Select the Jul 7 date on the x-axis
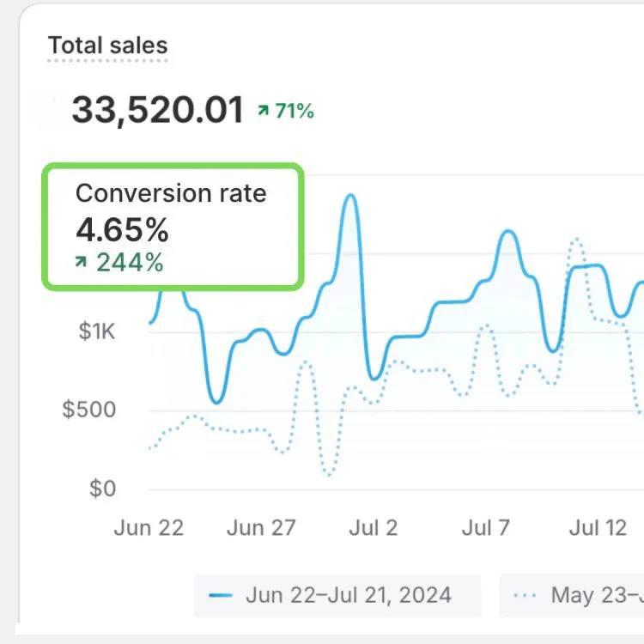Screen dimensions: 644x644 pyautogui.click(x=487, y=527)
